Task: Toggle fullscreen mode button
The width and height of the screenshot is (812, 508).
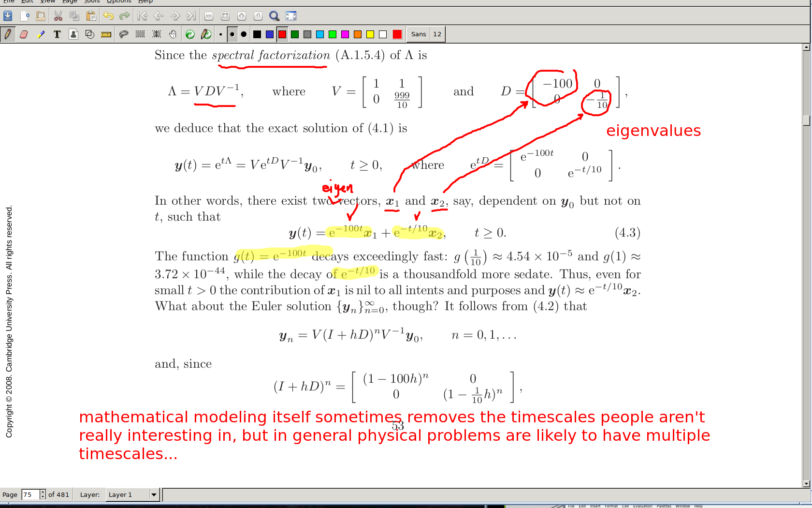Action: coord(291,16)
